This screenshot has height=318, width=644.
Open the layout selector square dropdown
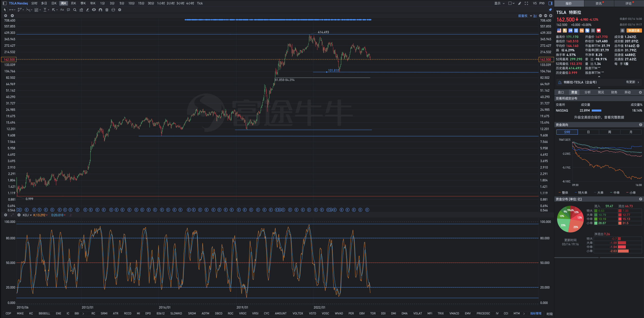(x=511, y=3)
